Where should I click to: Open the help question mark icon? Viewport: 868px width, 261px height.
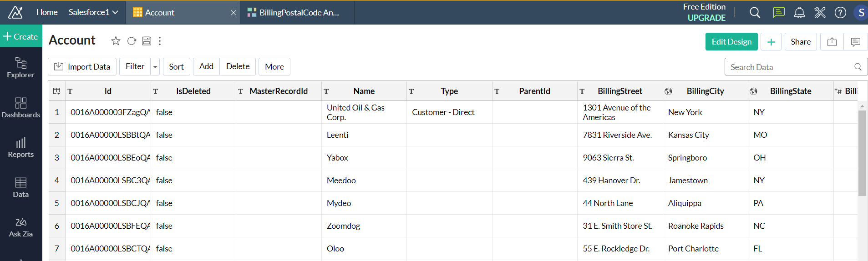(x=840, y=13)
